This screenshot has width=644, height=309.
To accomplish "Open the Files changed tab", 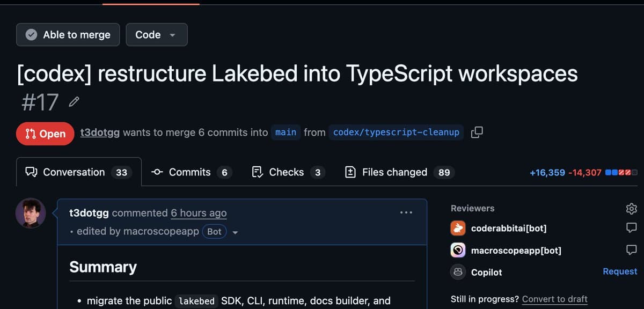I will pyautogui.click(x=399, y=172).
